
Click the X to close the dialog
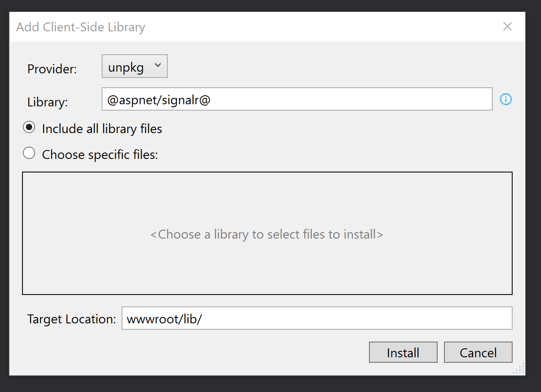click(507, 26)
